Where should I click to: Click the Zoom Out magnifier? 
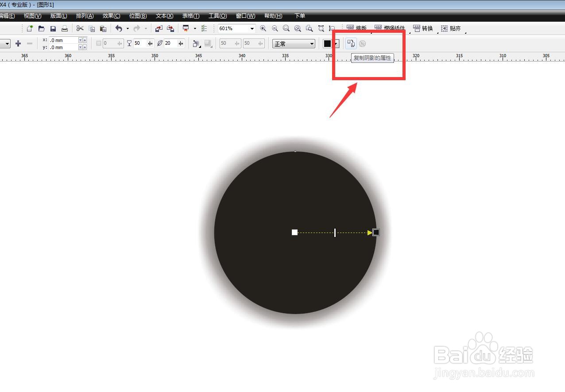(275, 28)
